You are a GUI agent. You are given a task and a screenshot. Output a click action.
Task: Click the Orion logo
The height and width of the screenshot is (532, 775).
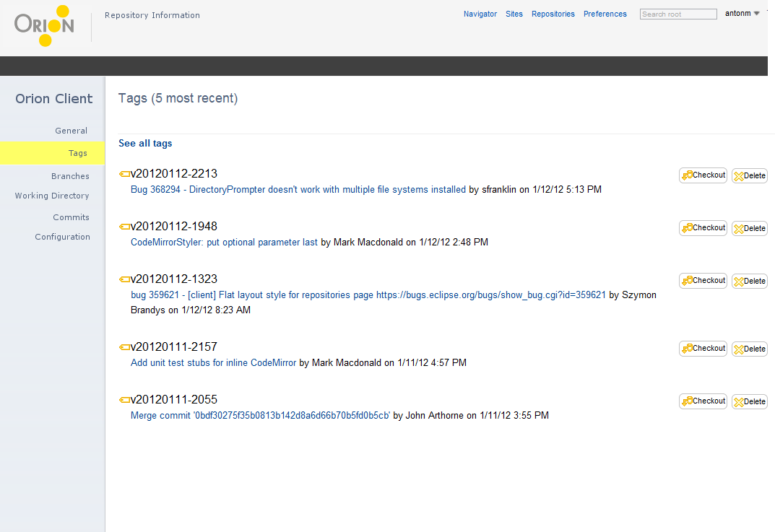44,26
